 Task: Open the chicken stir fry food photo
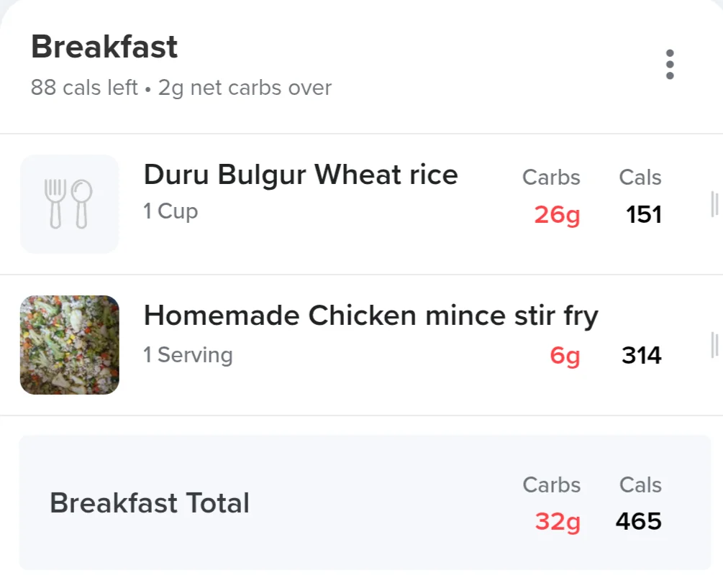click(70, 345)
